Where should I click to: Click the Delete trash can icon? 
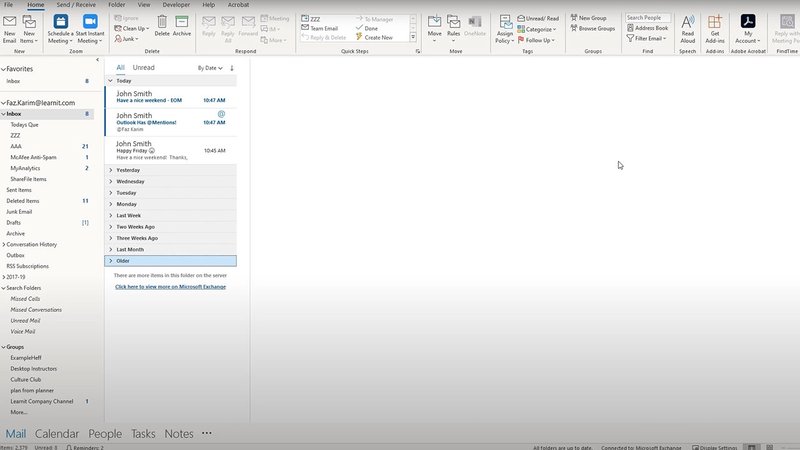[x=162, y=24]
